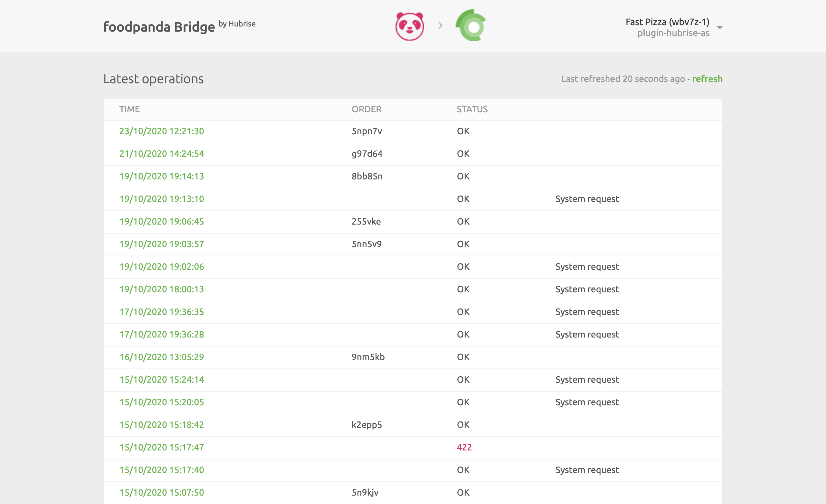Viewport: 826px width, 504px height.
Task: Click the ORDER column header
Action: pyautogui.click(x=367, y=109)
